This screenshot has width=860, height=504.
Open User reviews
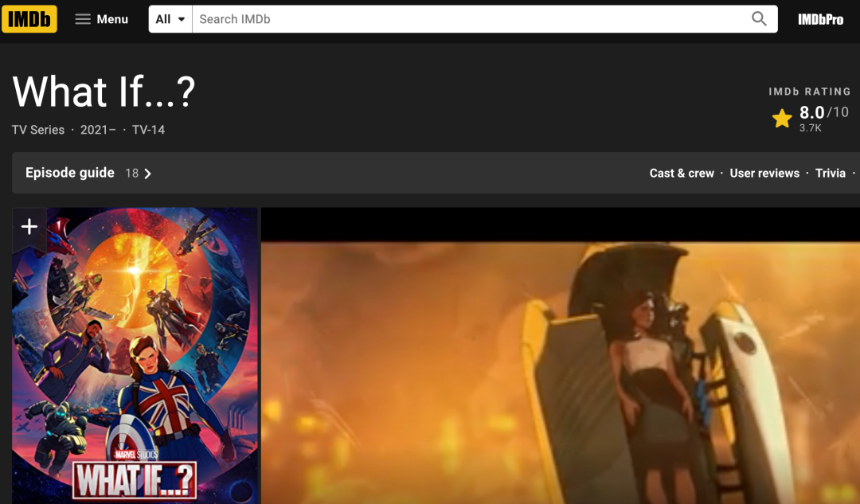[764, 174]
